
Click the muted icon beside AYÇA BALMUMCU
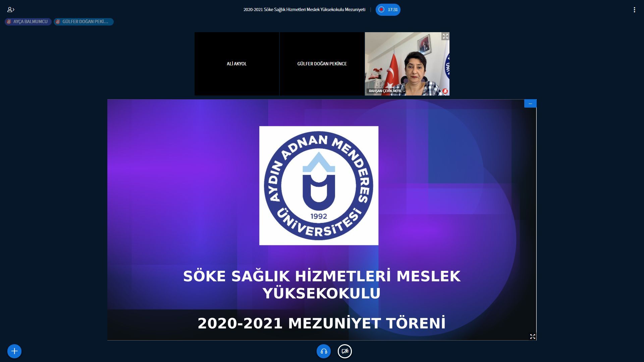click(x=9, y=22)
